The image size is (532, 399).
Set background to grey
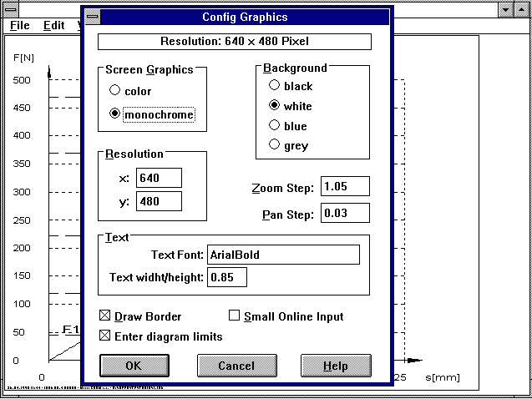273,145
